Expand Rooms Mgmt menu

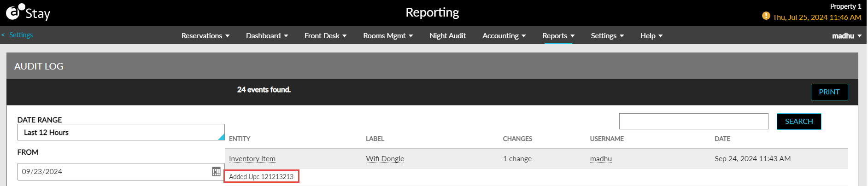click(388, 35)
